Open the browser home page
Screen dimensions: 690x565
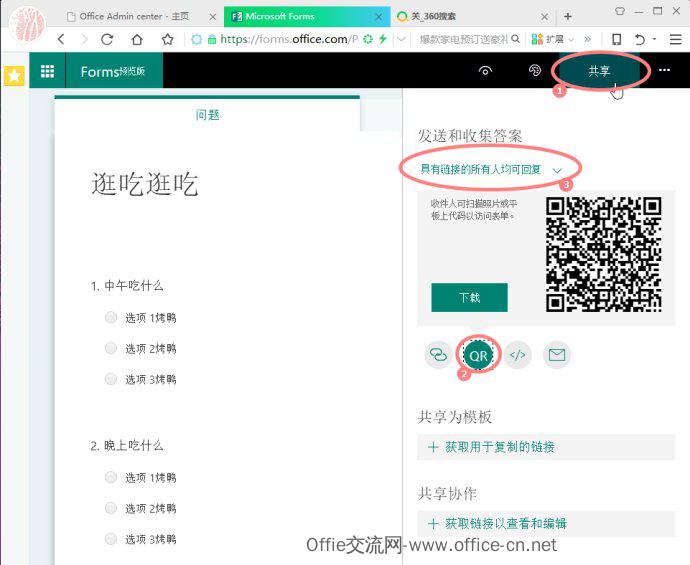coord(137,40)
